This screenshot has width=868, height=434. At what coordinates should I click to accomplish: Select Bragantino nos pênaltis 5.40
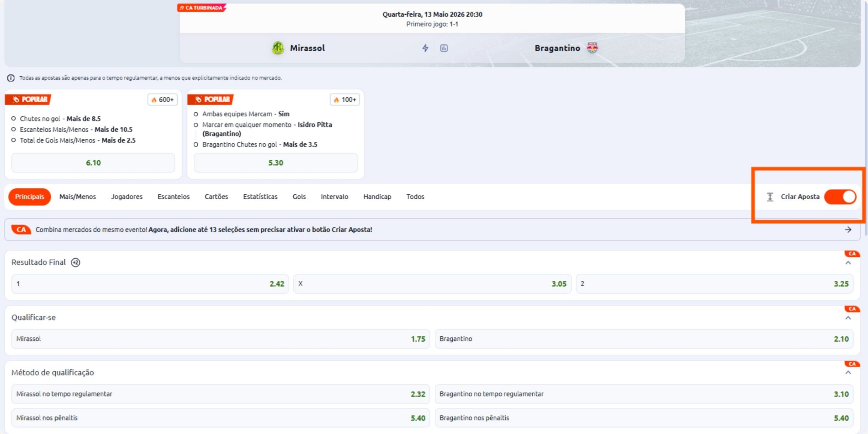(x=644, y=418)
